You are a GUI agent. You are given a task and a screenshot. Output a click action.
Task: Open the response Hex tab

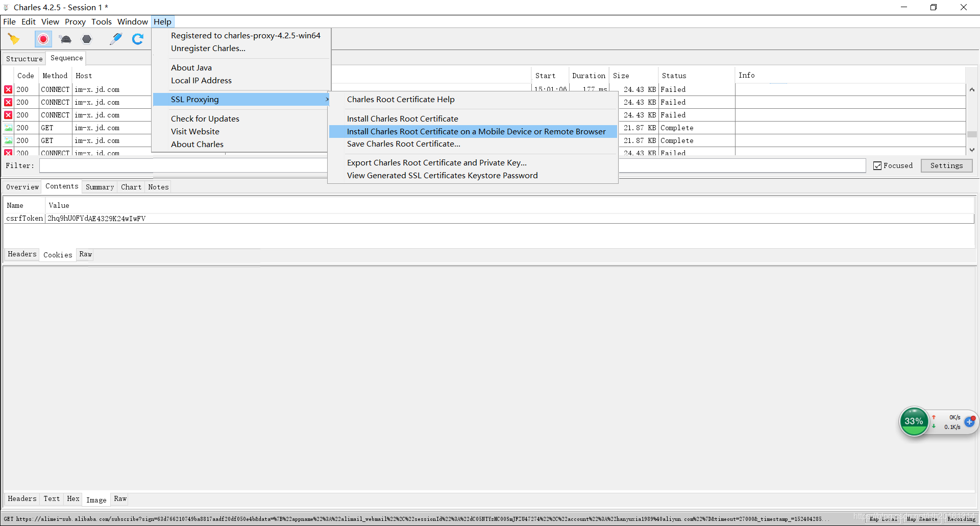coord(73,498)
